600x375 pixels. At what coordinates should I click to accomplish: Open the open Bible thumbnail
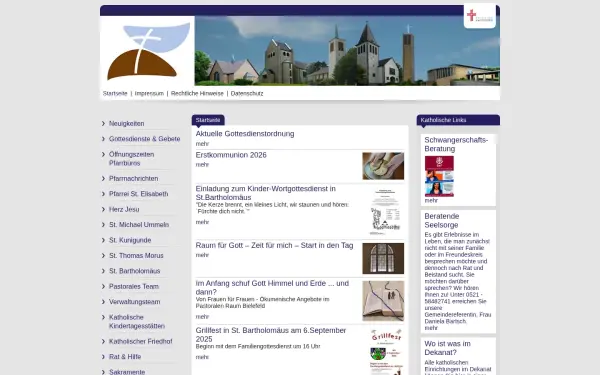tap(383, 301)
